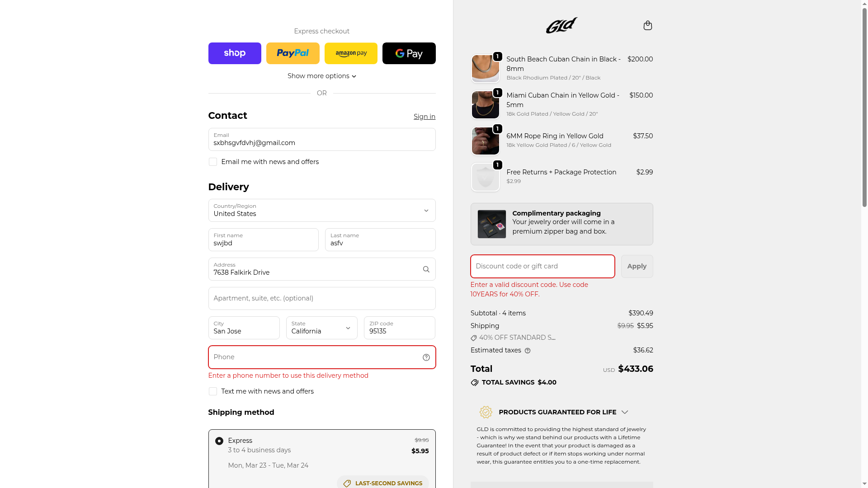This screenshot has width=868, height=488.
Task: Pay with Shop Pay express button
Action: 235,53
